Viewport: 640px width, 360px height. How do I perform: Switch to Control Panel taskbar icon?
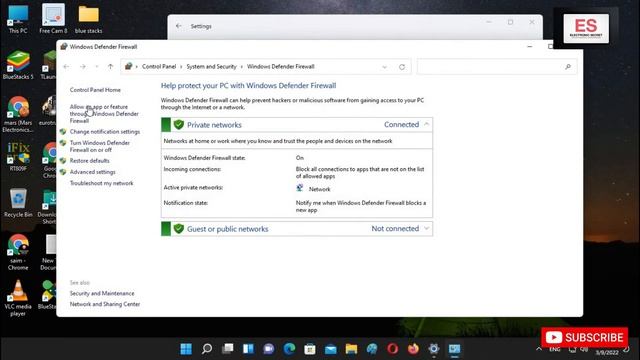pyautogui.click(x=454, y=349)
